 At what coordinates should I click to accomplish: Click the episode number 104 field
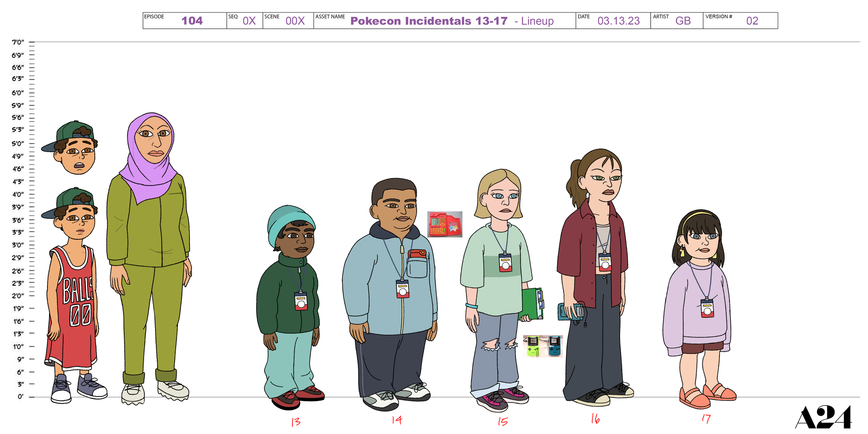click(x=192, y=21)
